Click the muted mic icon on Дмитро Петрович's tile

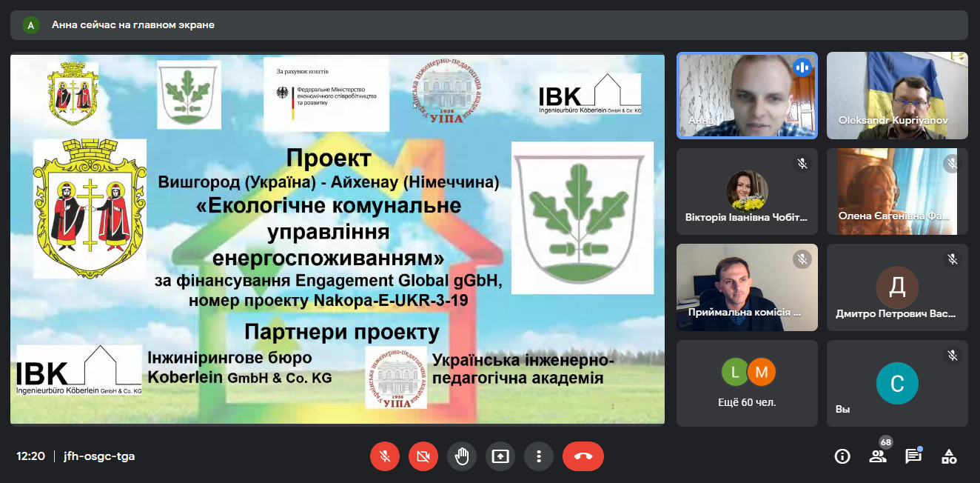953,259
